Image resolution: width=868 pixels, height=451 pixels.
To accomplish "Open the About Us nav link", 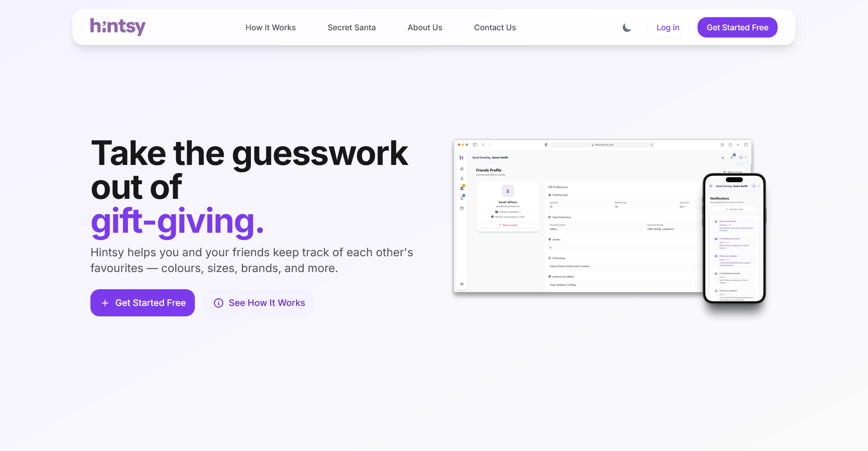I will click(425, 28).
